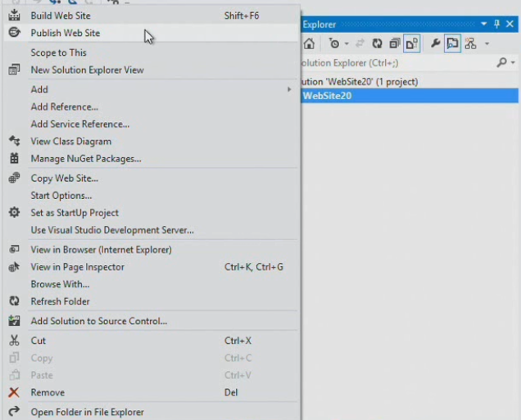Open Start Options...
Screen dimensions: 521x420
[x=151, y=196]
